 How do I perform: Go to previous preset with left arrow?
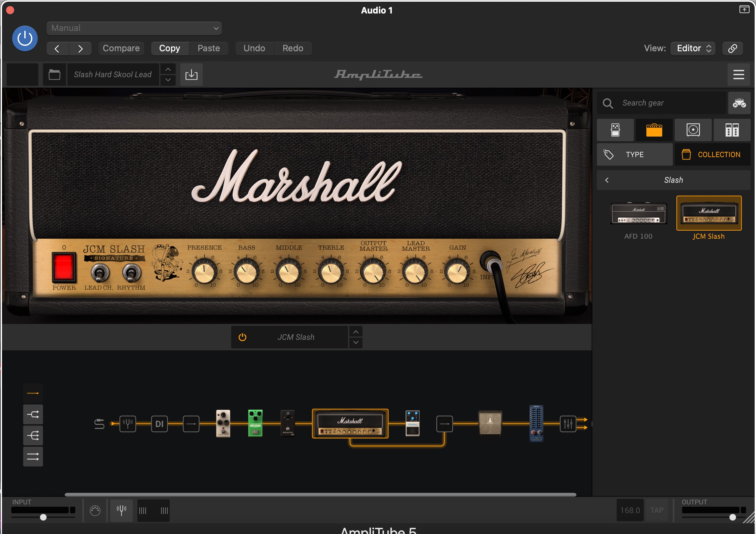click(x=58, y=49)
